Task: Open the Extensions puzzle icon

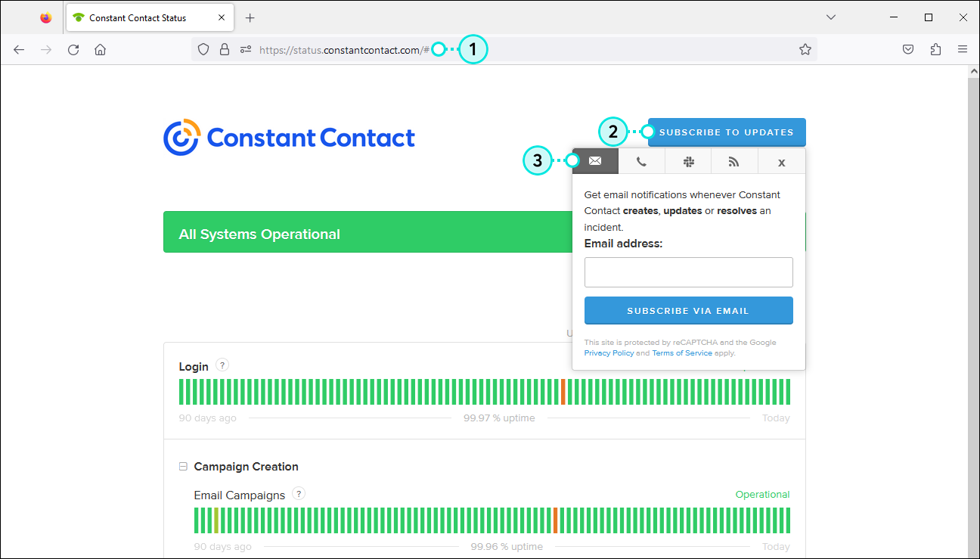Action: pyautogui.click(x=935, y=50)
